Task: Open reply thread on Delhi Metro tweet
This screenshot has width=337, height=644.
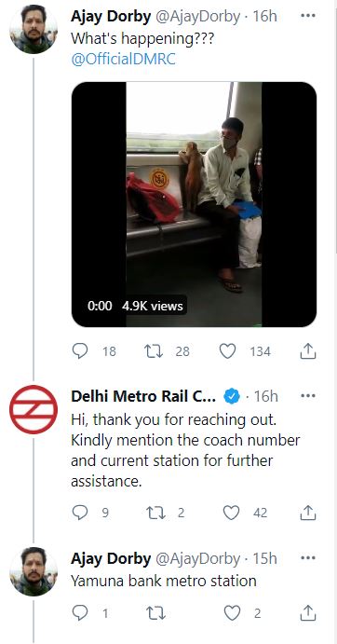Action: click(x=80, y=513)
